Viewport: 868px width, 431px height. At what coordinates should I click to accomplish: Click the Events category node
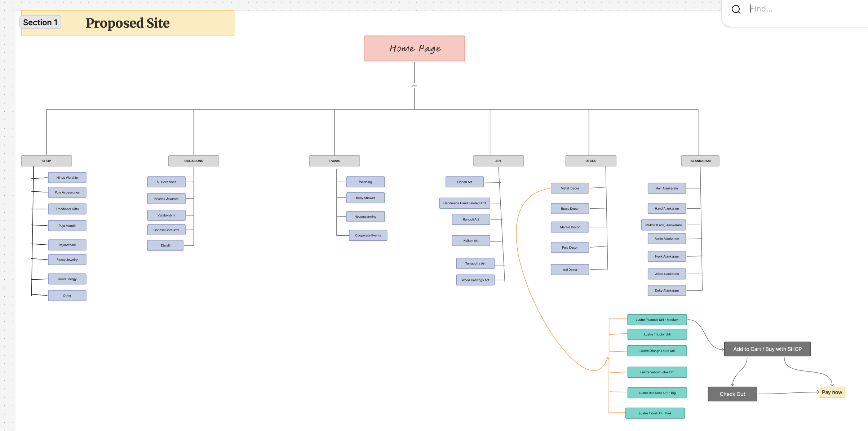coord(335,161)
